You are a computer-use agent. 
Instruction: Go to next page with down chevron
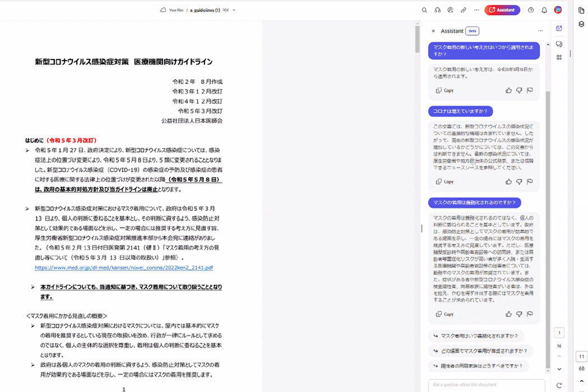click(559, 368)
